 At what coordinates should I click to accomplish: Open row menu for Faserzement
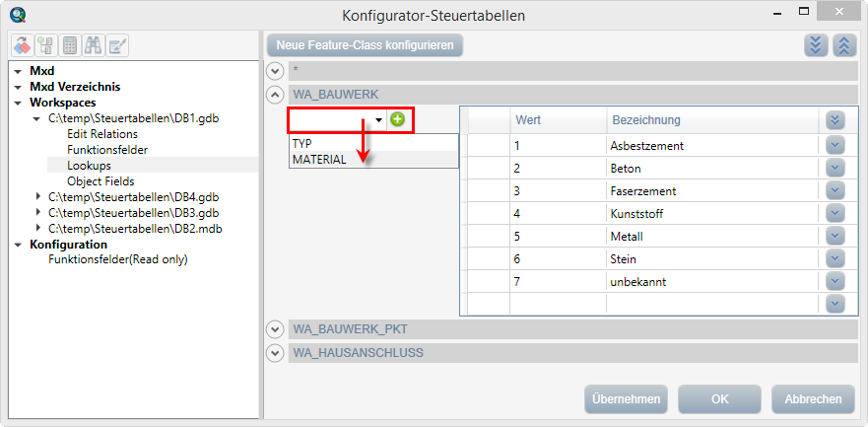point(835,191)
